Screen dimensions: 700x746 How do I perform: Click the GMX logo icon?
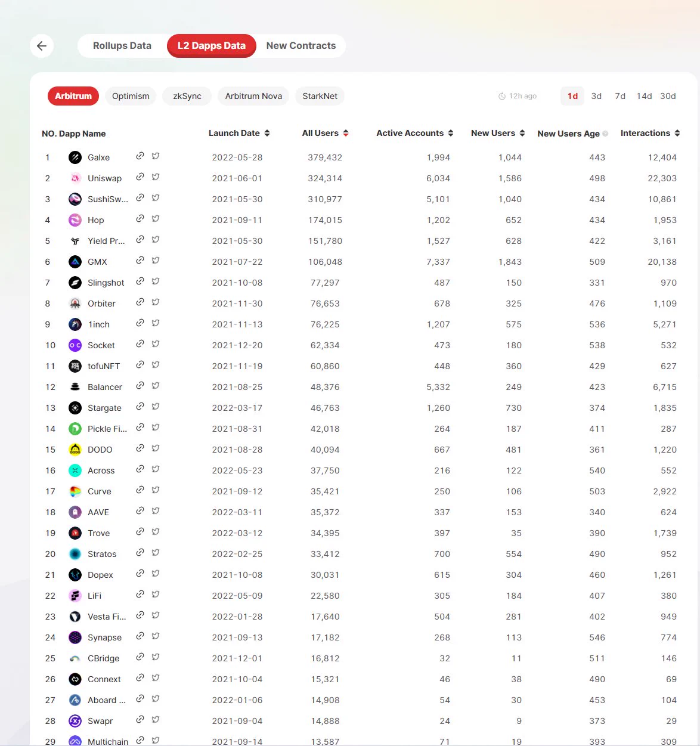coord(75,262)
